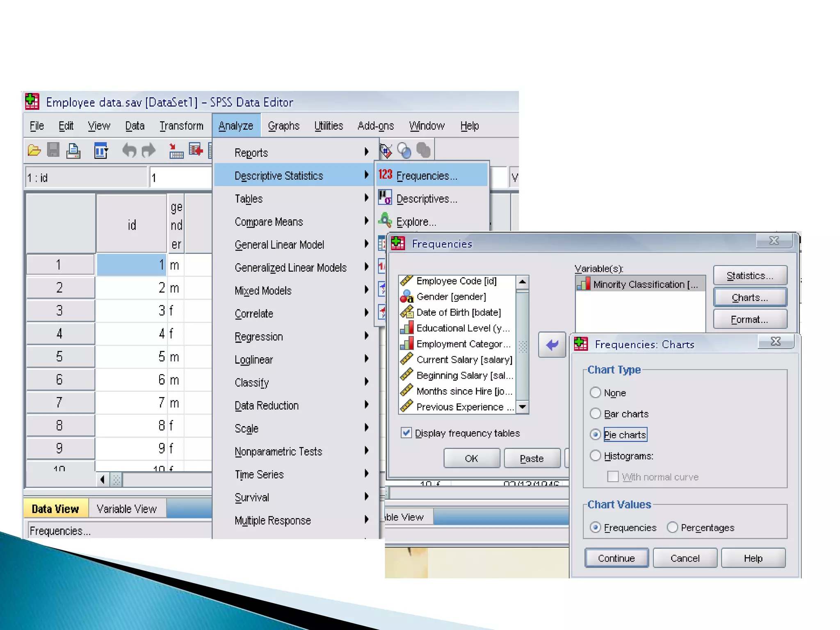Click the Print icon in toolbar

tap(73, 151)
